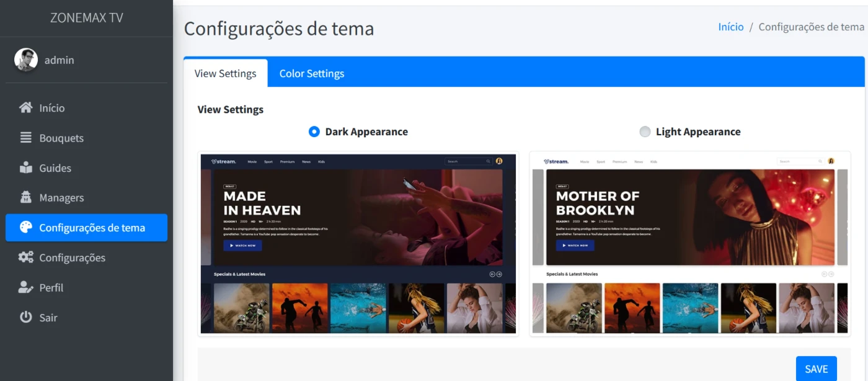This screenshot has width=868, height=381.
Task: Follow the Início breadcrumb link
Action: coord(730,27)
